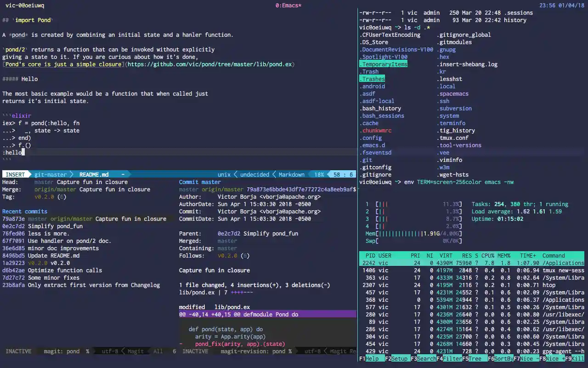The width and height of the screenshot is (588, 368).
Task: Open F2 Setup in htop
Action: pos(397,358)
